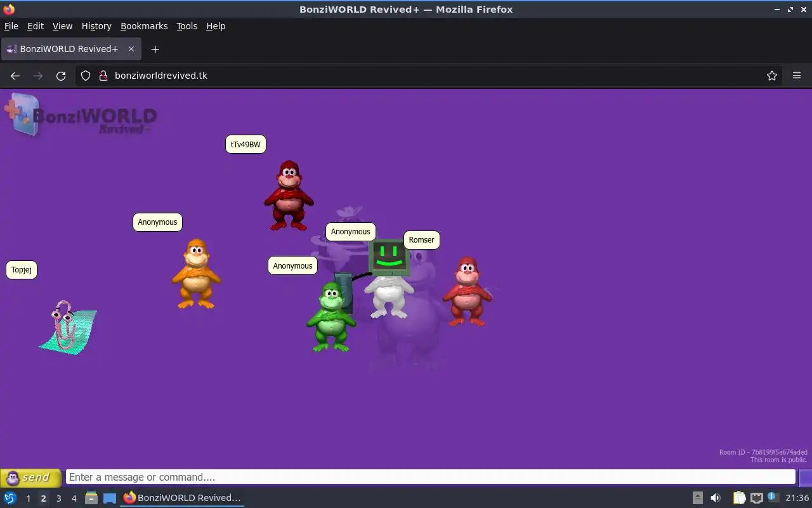Open the File menu
812x508 pixels.
coord(11,26)
